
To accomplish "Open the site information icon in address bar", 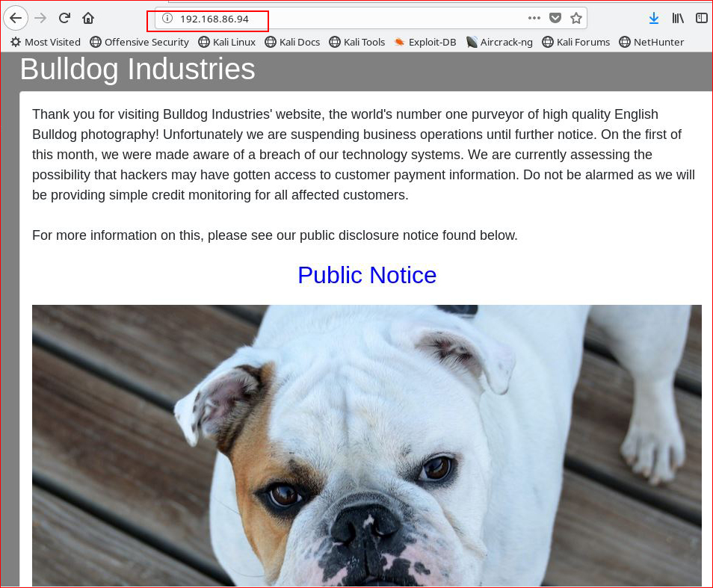I will pyautogui.click(x=168, y=18).
